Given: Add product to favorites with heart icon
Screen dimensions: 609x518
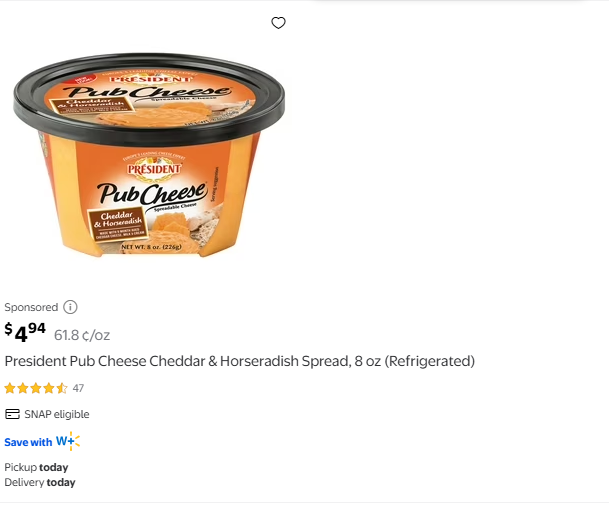Looking at the screenshot, I should tap(278, 23).
